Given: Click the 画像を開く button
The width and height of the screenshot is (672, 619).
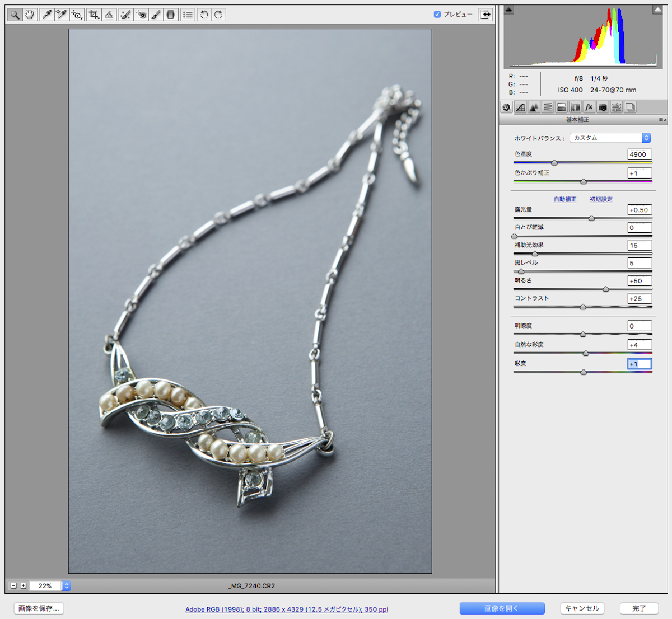Looking at the screenshot, I should (x=502, y=608).
